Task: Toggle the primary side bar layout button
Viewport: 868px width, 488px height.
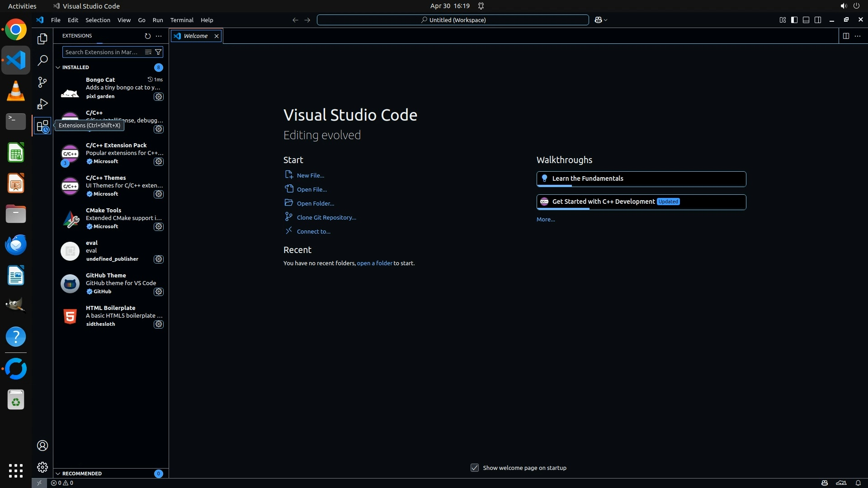Action: pos(794,20)
